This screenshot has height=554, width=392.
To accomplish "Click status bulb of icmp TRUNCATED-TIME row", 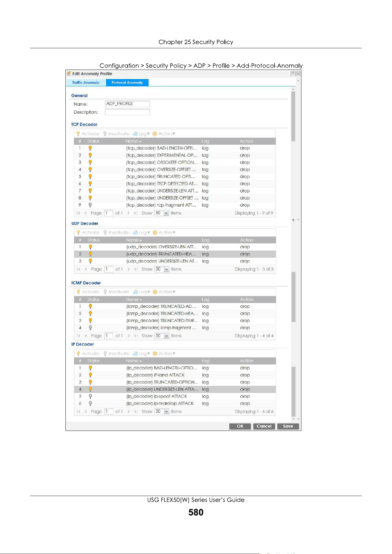I will coord(90,321).
